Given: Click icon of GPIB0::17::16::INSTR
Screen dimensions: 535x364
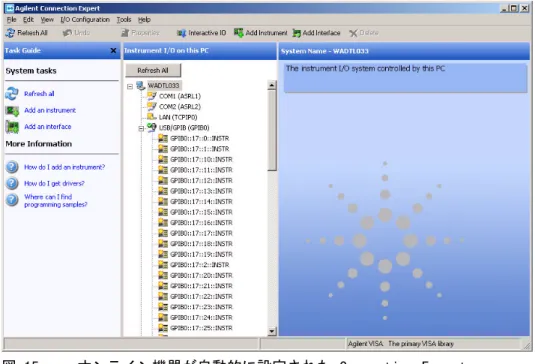Looking at the screenshot, I should pyautogui.click(x=163, y=222).
